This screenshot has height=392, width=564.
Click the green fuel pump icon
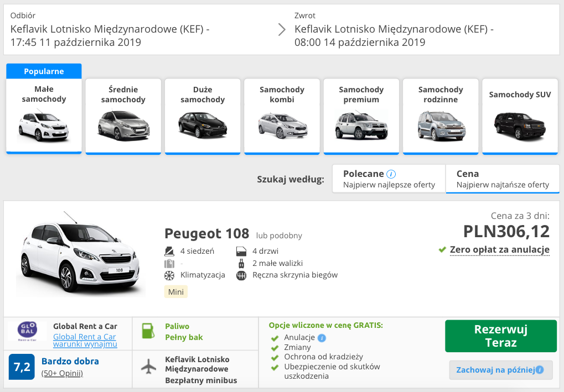coord(148,331)
